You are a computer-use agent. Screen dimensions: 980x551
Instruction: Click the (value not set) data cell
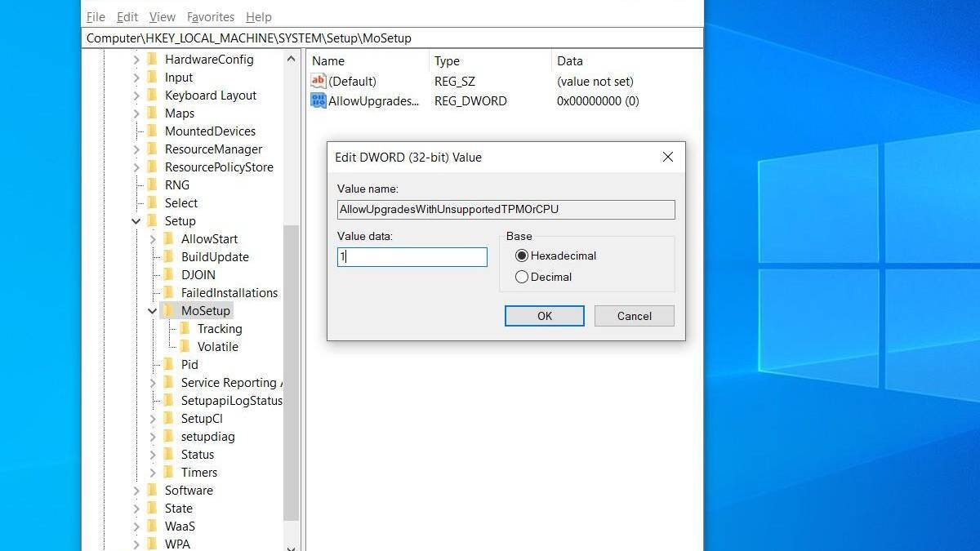pyautogui.click(x=595, y=82)
